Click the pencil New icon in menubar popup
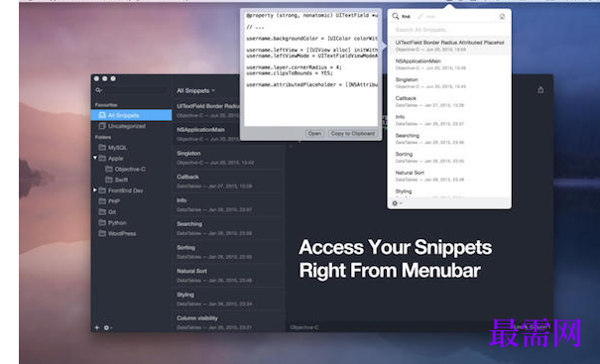The height and width of the screenshot is (364, 600). (420, 17)
